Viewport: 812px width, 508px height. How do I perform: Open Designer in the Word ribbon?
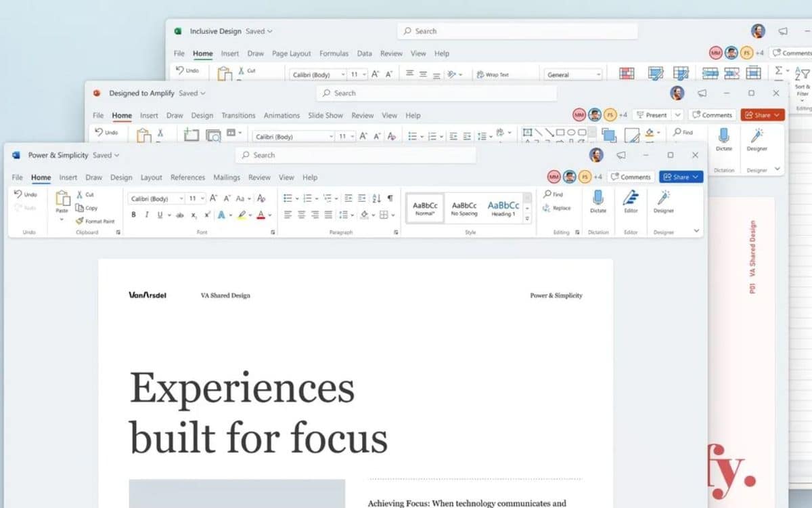click(x=664, y=201)
